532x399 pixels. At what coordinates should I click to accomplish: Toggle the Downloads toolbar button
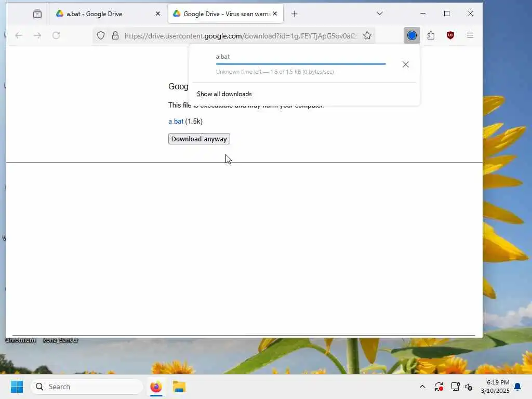click(412, 35)
